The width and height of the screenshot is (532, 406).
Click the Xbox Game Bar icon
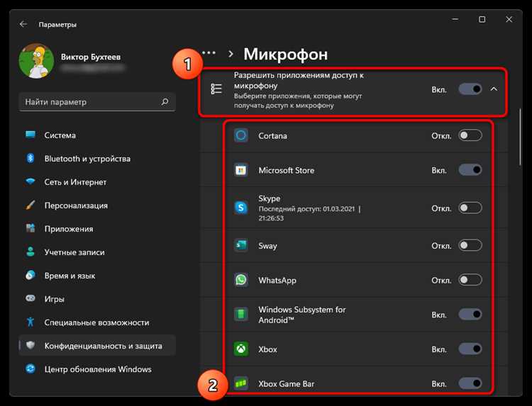click(x=241, y=383)
